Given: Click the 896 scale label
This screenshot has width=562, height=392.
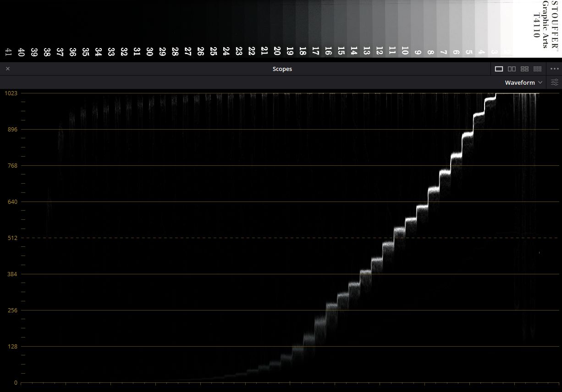Looking at the screenshot, I should [x=13, y=129].
